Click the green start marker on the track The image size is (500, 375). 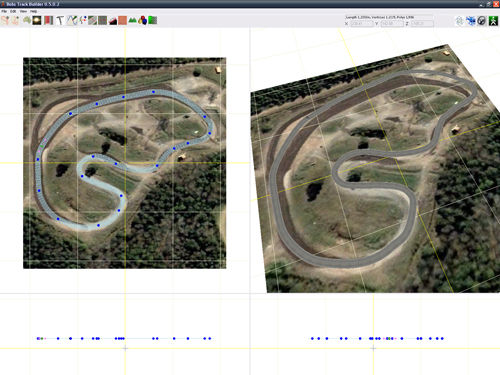(x=42, y=146)
